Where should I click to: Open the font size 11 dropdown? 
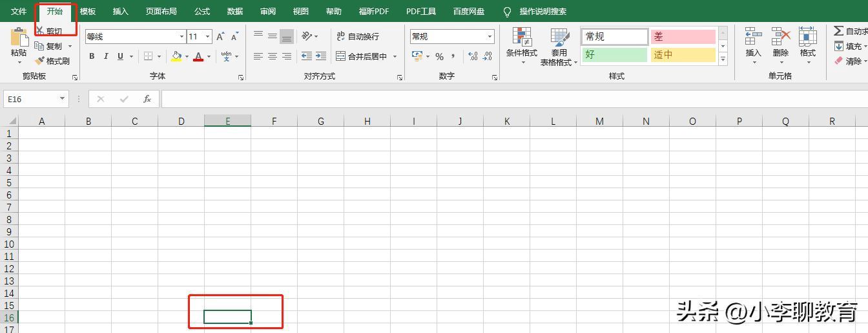(207, 37)
